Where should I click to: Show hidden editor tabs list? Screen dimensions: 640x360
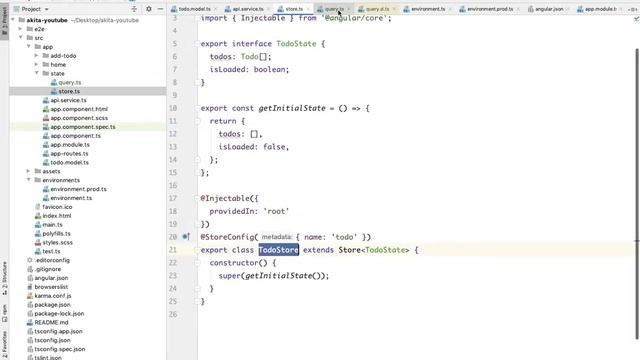click(633, 9)
